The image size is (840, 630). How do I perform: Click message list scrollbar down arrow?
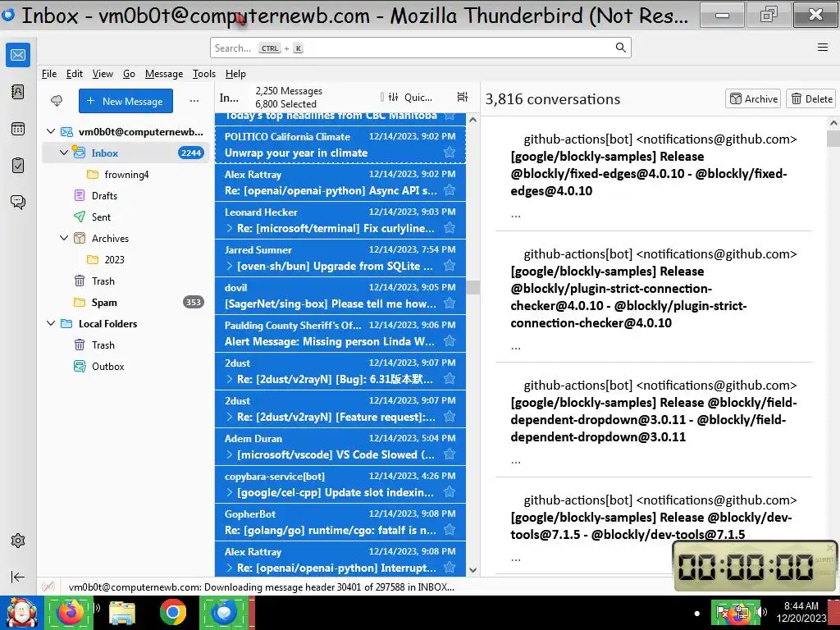coord(472,570)
